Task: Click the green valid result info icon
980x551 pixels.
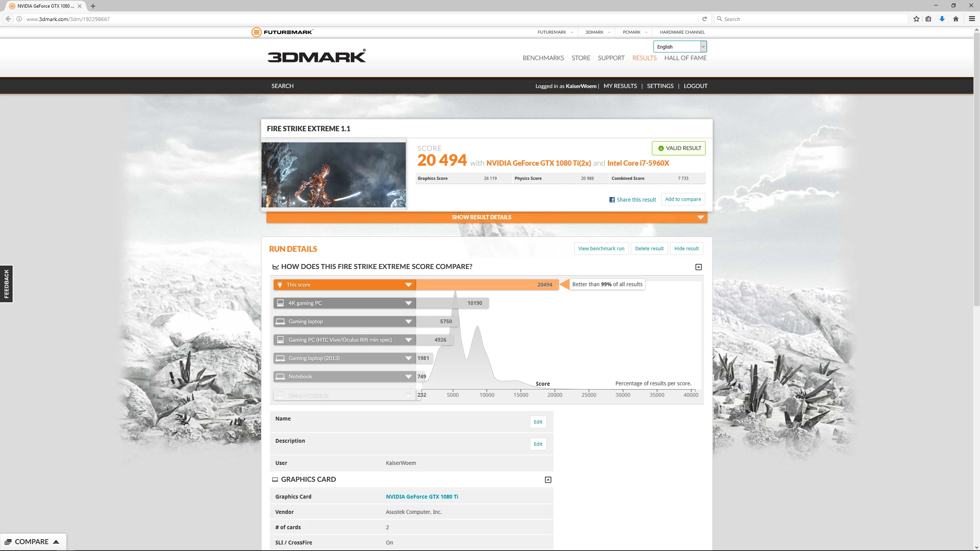Action: point(661,148)
